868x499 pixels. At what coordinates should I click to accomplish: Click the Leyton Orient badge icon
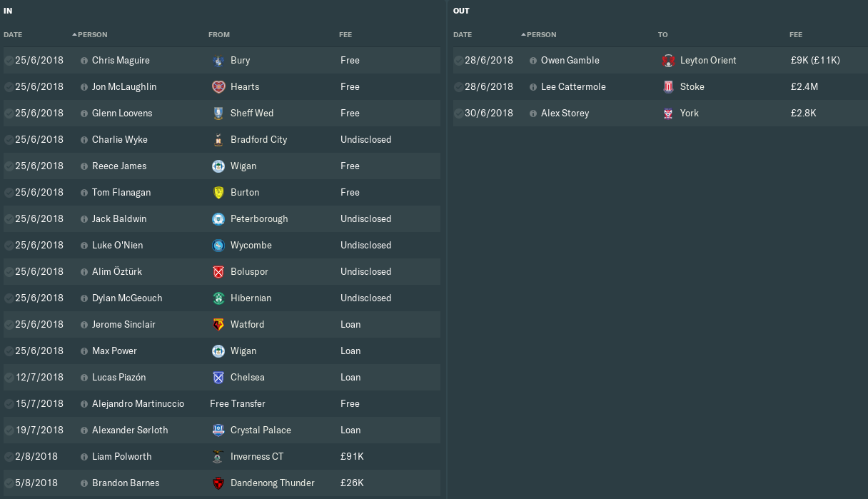coord(668,61)
